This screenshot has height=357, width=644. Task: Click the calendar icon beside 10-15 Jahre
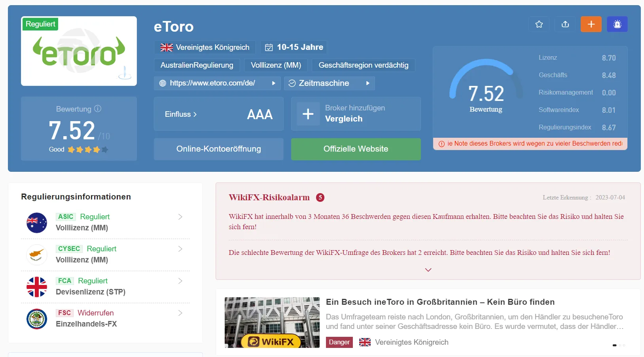click(x=269, y=47)
